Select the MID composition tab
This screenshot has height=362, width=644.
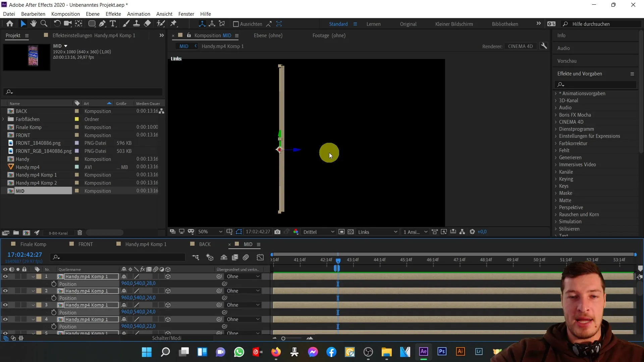click(248, 244)
